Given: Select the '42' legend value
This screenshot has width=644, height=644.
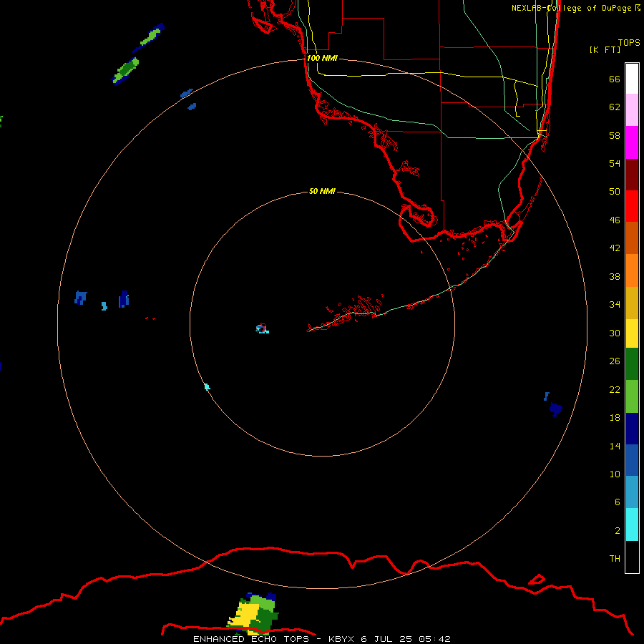Looking at the screenshot, I should [x=615, y=248].
